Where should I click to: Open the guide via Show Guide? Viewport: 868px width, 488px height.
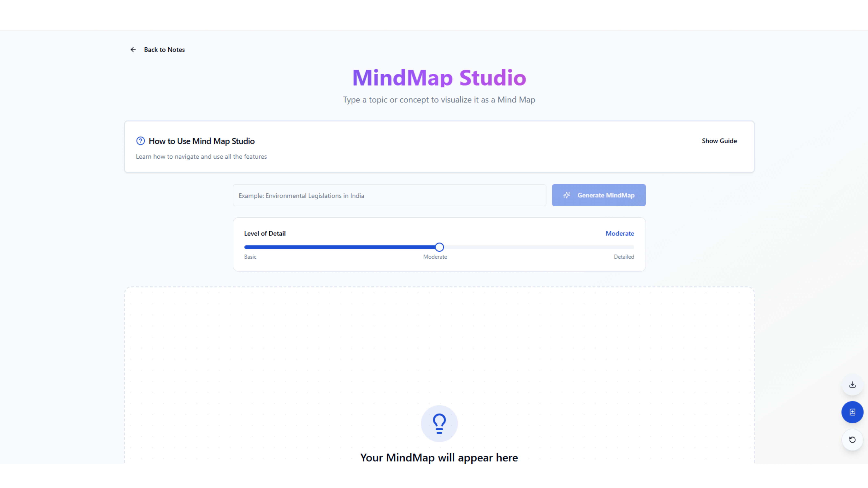pyautogui.click(x=719, y=141)
